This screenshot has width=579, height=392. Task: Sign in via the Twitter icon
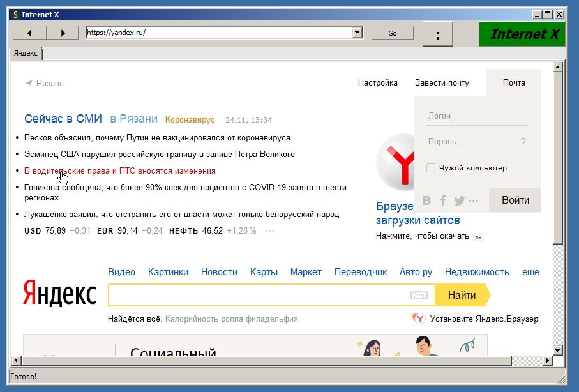point(459,200)
